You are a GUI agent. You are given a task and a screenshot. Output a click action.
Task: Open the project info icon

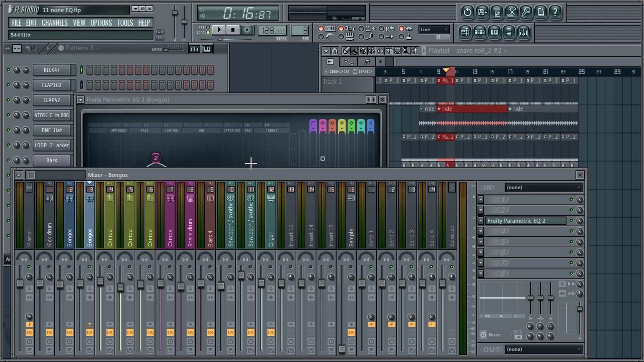click(541, 12)
